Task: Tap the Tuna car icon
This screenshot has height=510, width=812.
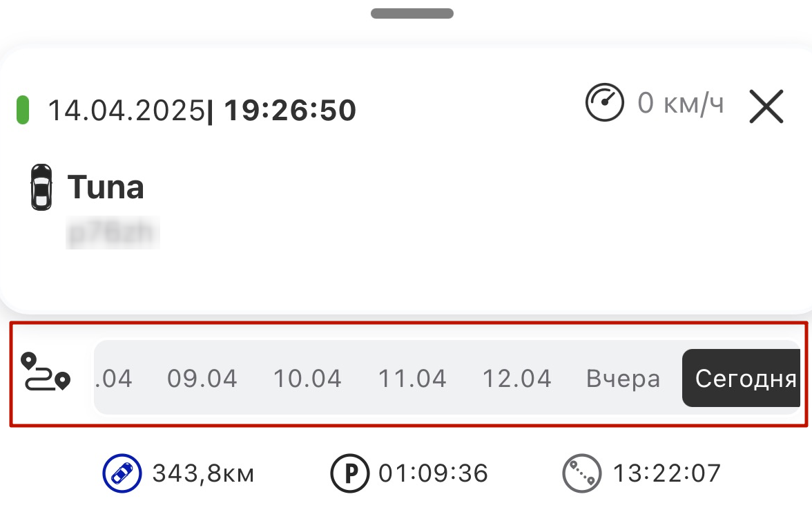Action: pyautogui.click(x=41, y=187)
